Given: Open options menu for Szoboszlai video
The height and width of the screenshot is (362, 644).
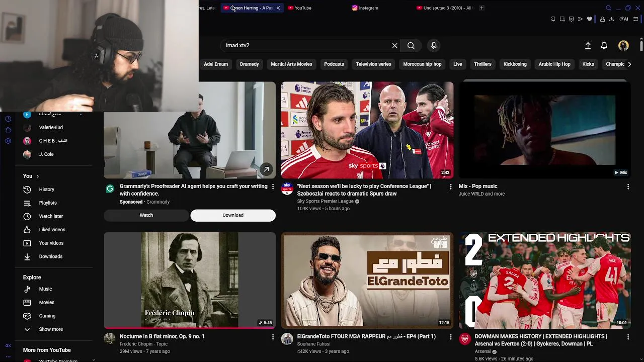Looking at the screenshot, I should pyautogui.click(x=450, y=187).
